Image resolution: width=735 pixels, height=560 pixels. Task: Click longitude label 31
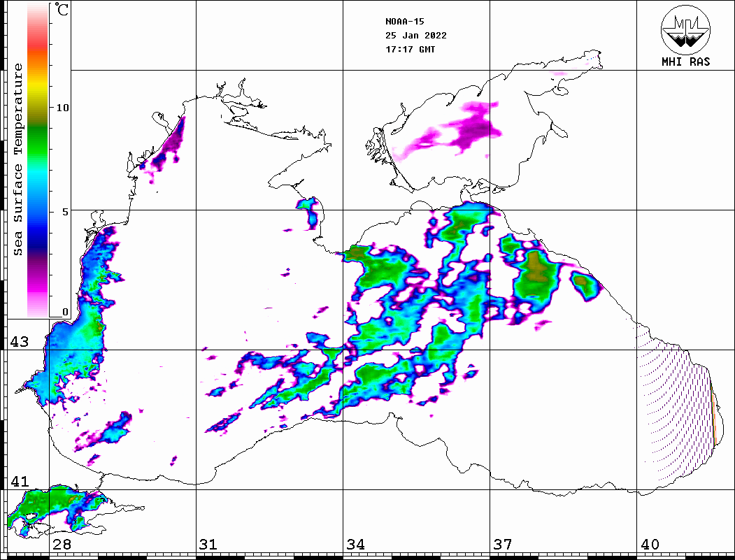pyautogui.click(x=207, y=544)
